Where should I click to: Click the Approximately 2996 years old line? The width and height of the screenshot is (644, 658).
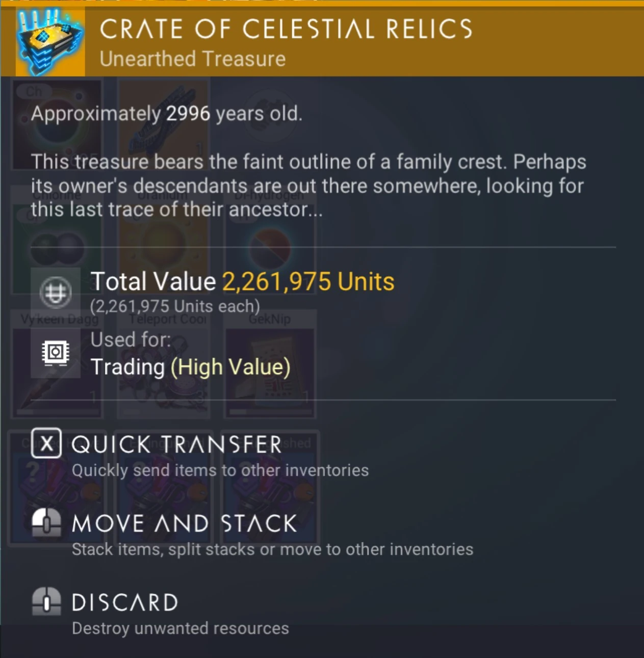[x=166, y=114]
